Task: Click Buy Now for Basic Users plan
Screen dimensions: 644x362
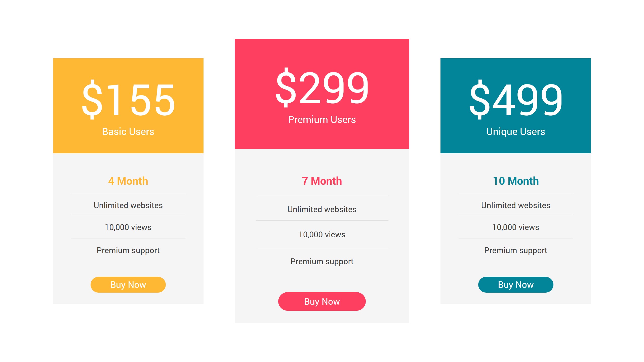Action: pyautogui.click(x=128, y=284)
